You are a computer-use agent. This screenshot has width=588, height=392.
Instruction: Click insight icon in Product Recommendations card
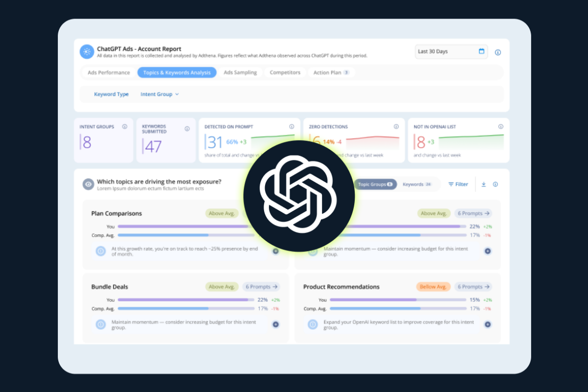click(313, 324)
